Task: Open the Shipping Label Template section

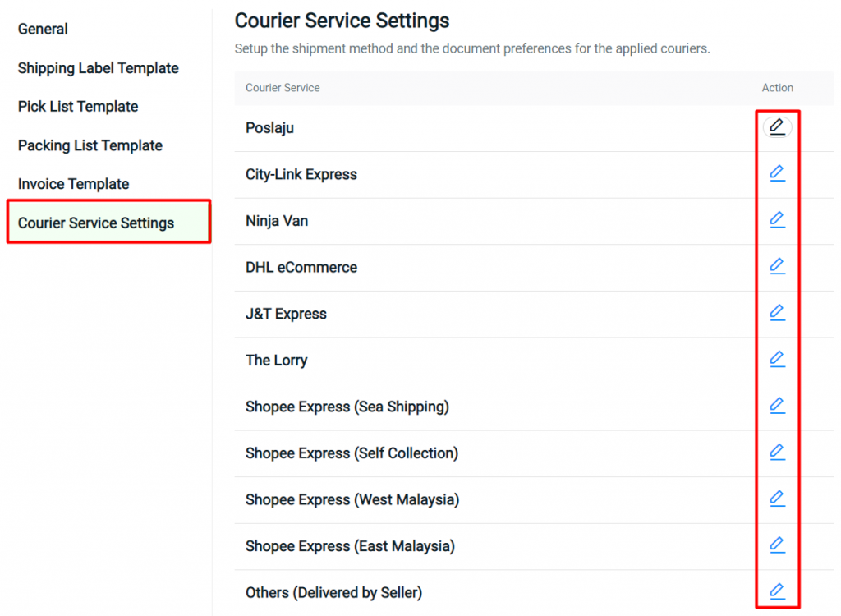Action: [x=98, y=68]
